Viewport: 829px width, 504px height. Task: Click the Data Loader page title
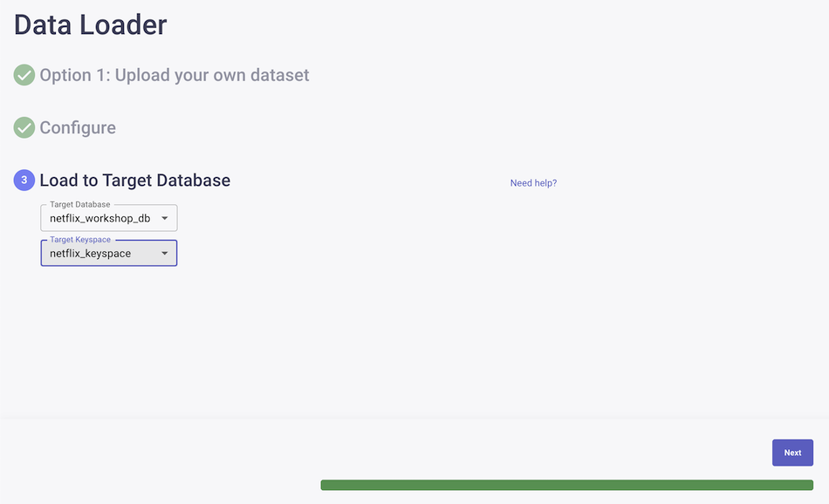click(x=91, y=24)
